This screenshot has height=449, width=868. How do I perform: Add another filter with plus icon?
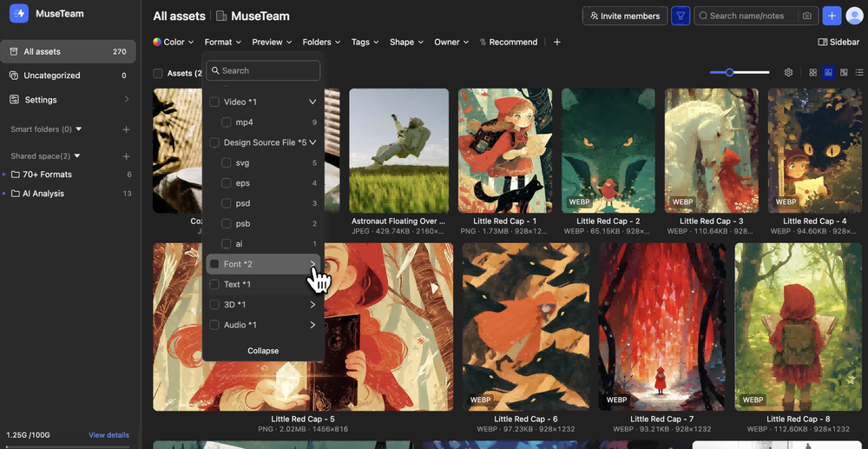[556, 42]
